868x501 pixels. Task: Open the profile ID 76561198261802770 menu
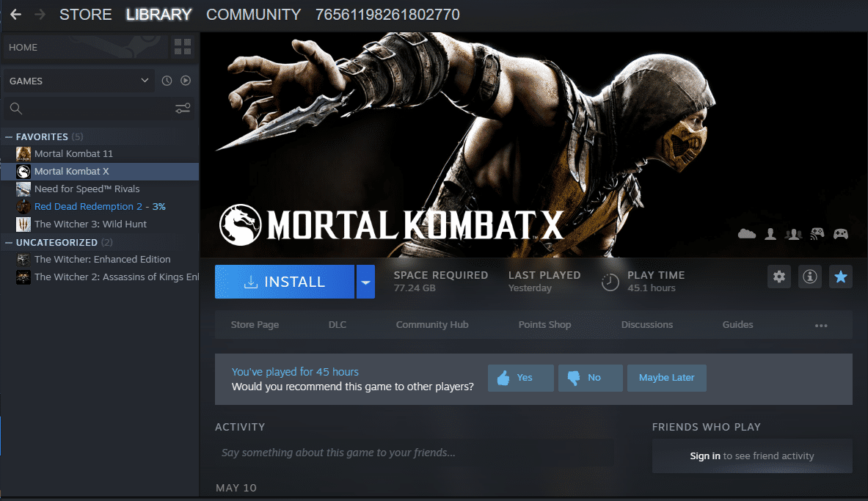coord(387,15)
